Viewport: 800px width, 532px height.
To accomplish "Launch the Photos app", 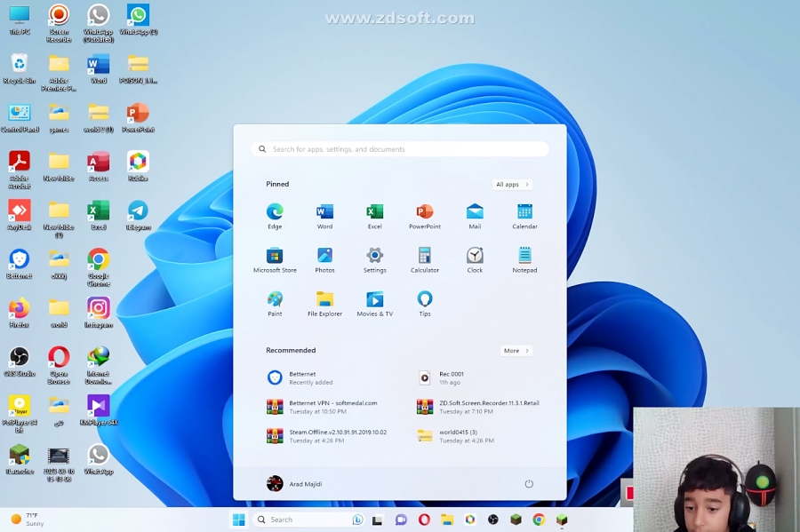I will [x=324, y=260].
